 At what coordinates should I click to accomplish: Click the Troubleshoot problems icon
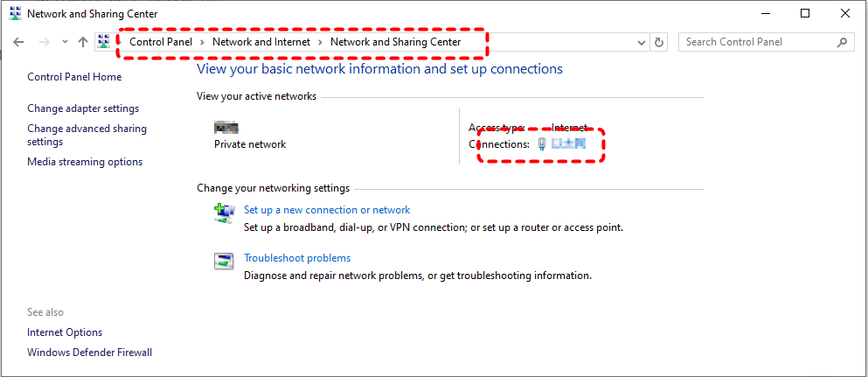pos(224,260)
